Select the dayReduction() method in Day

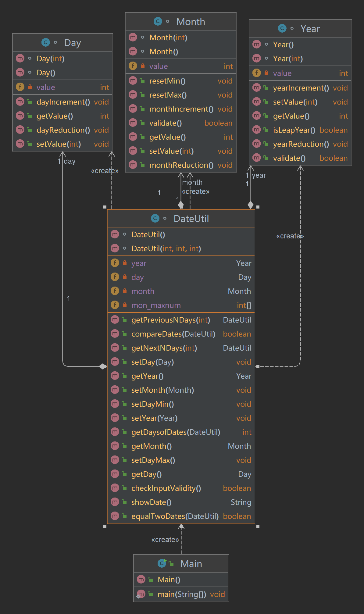click(63, 130)
